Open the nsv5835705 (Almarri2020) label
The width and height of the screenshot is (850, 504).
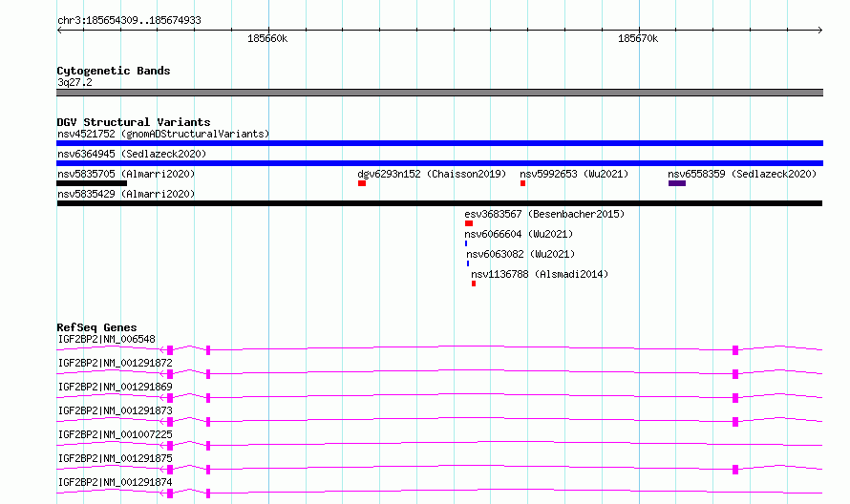126,174
